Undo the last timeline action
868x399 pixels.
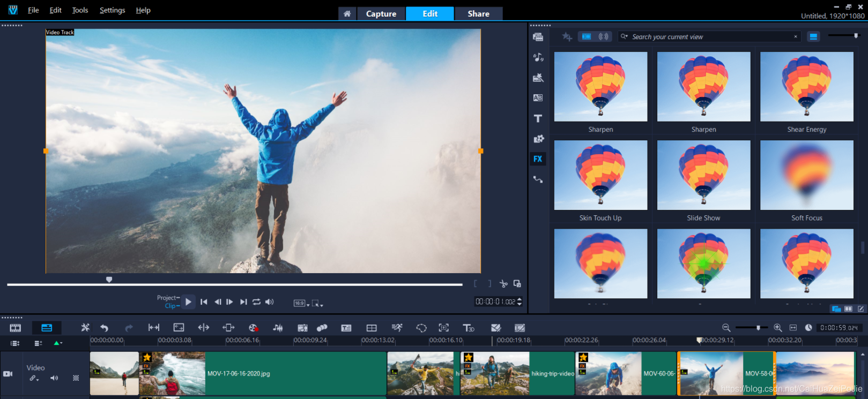[x=104, y=328]
